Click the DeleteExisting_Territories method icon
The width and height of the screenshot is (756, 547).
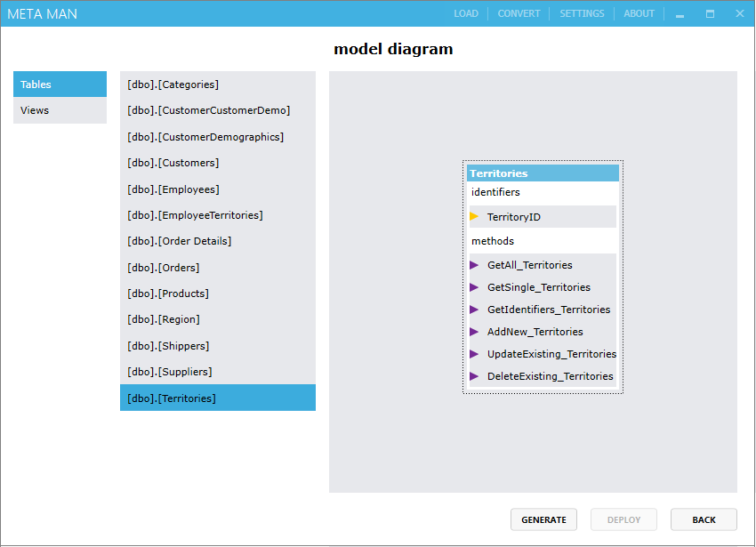click(x=473, y=375)
